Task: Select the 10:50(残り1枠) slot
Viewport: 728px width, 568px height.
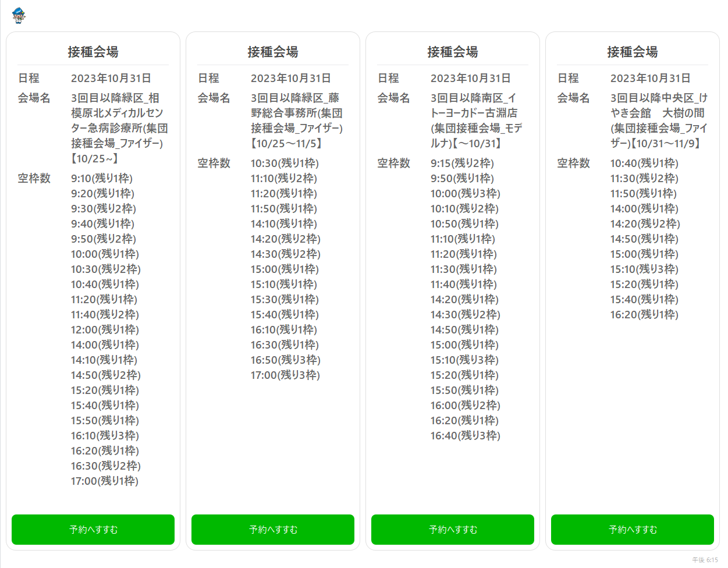Action: (464, 224)
